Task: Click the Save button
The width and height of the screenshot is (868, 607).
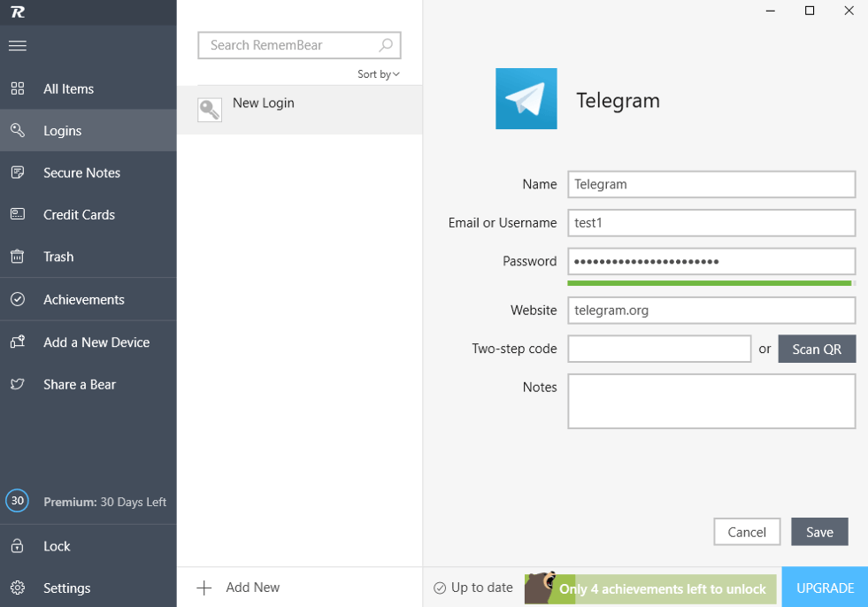Action: (x=819, y=532)
